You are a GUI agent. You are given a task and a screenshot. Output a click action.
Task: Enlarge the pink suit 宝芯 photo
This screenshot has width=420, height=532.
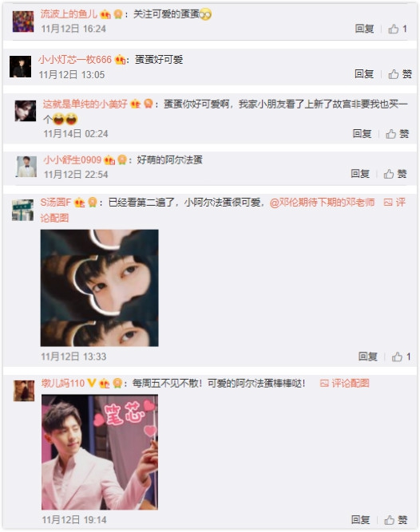100,452
